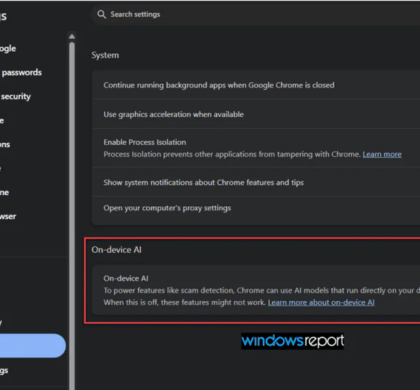Click the On-device AI section heading
Viewport: 420px width, 390px height.
coord(116,250)
